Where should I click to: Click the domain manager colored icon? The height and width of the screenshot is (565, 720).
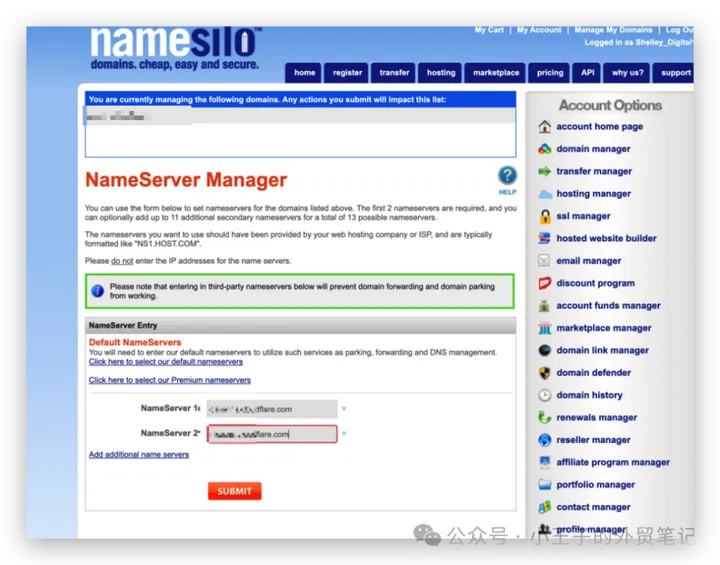(545, 149)
